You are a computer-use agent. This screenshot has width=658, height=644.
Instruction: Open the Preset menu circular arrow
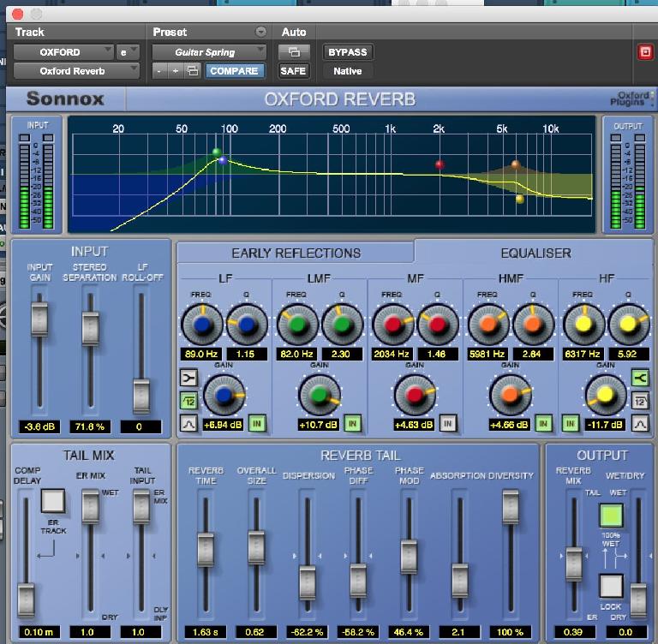point(260,32)
